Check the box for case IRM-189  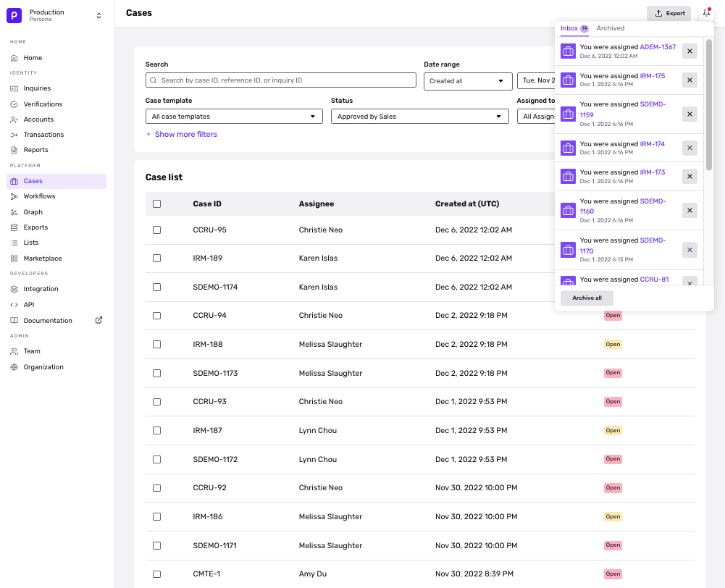click(156, 258)
